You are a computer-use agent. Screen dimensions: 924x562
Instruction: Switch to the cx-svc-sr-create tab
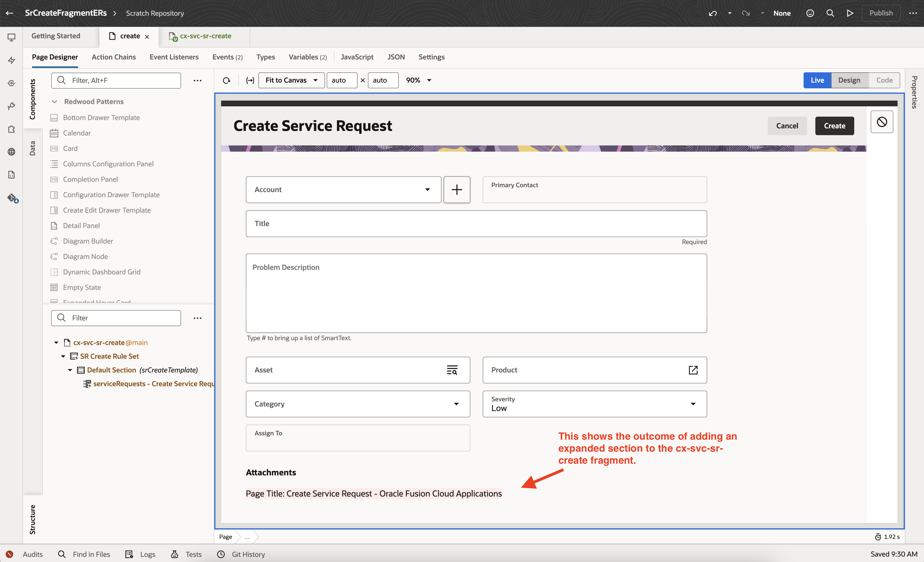pos(205,36)
